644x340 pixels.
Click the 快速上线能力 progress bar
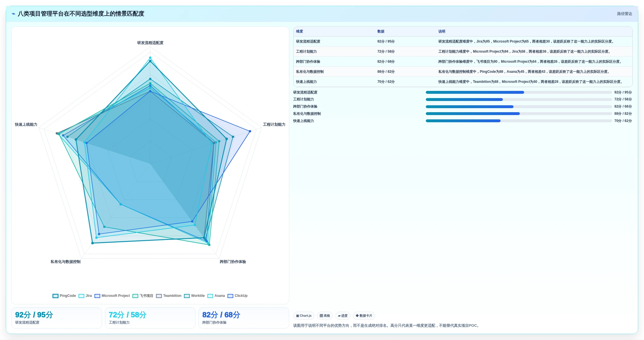pyautogui.click(x=519, y=121)
